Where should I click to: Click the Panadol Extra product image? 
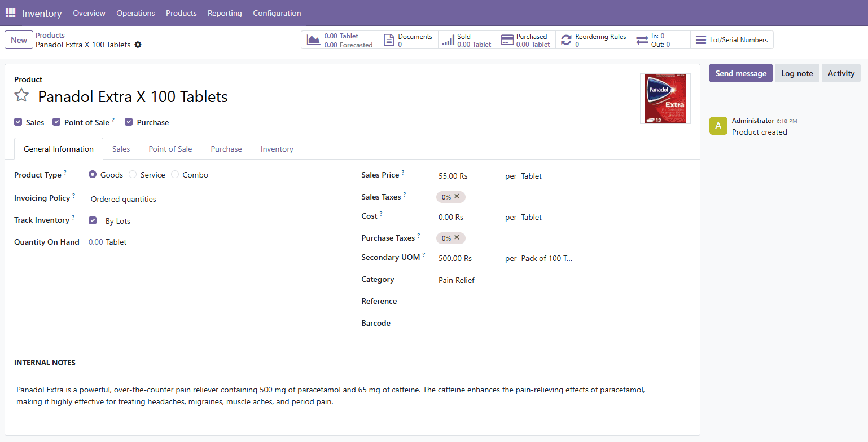(x=665, y=99)
